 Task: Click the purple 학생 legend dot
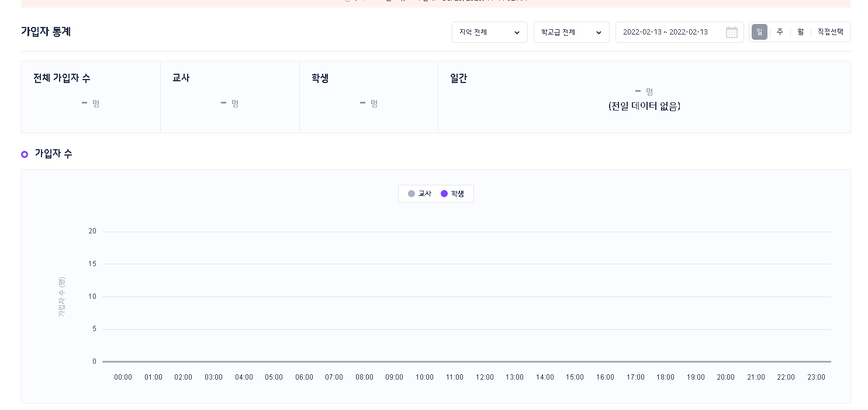point(444,194)
